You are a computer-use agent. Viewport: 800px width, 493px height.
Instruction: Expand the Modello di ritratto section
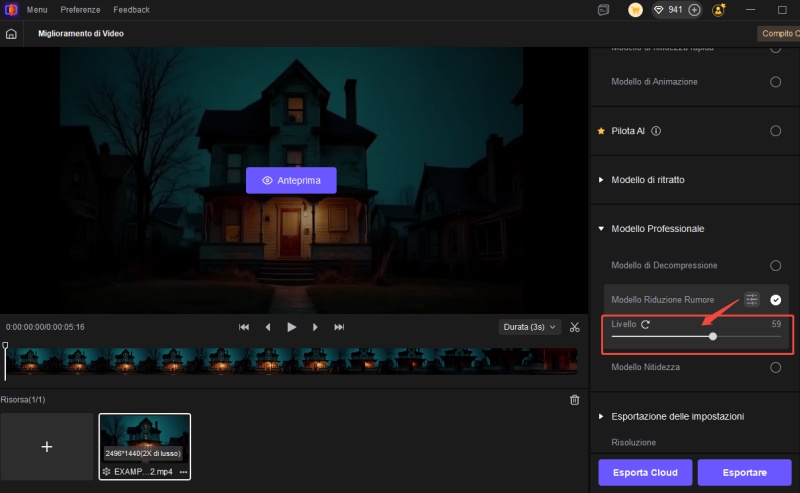(601, 179)
